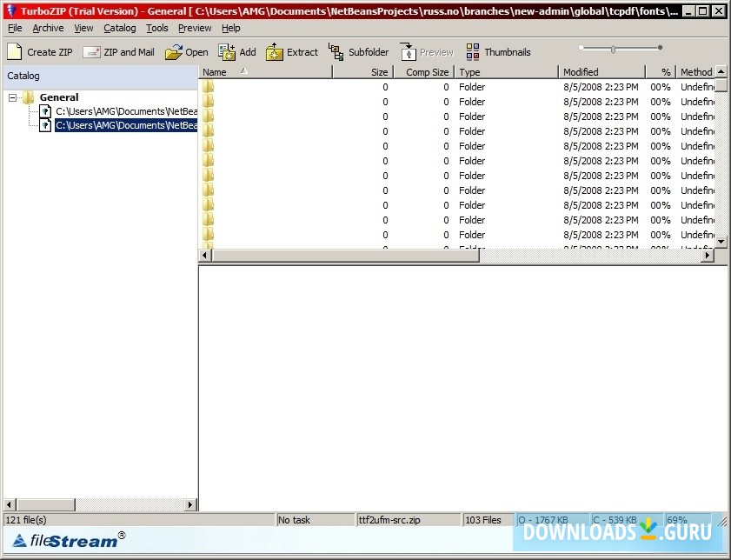Screen dimensions: 731x560
Task: Collapse the General catalog tree node
Action: coord(12,97)
